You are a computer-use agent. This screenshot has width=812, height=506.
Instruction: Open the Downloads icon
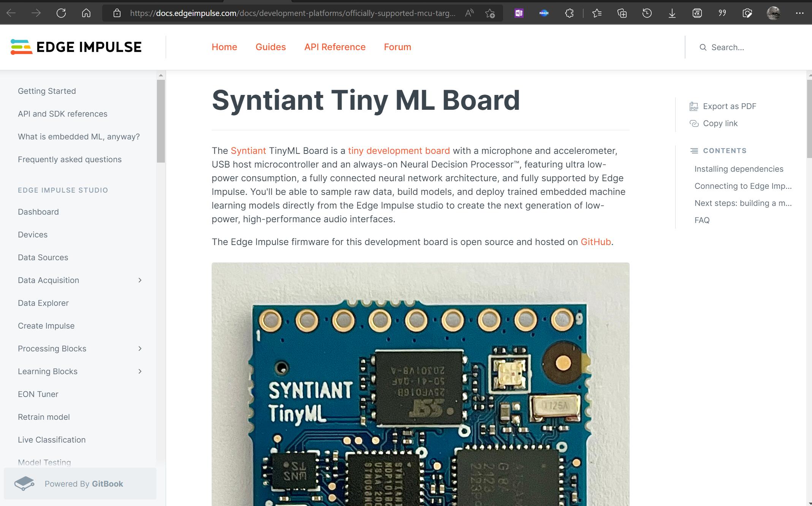pos(672,13)
